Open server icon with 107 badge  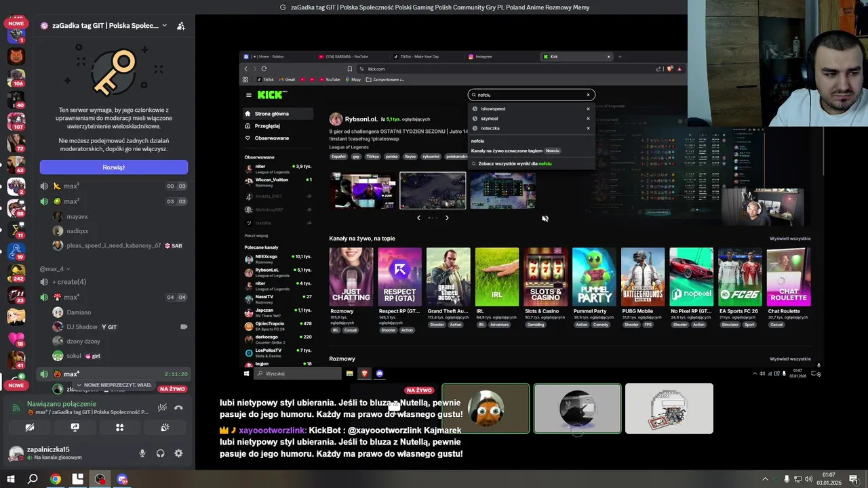click(16, 121)
